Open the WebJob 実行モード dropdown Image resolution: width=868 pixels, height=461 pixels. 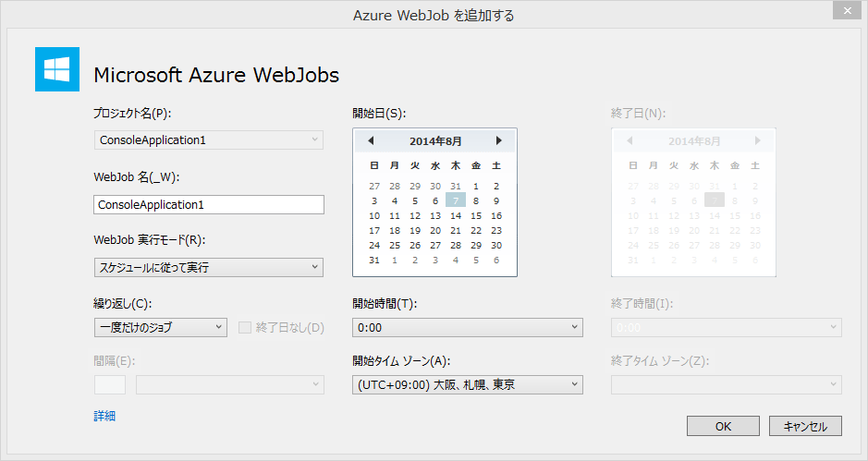tap(209, 267)
